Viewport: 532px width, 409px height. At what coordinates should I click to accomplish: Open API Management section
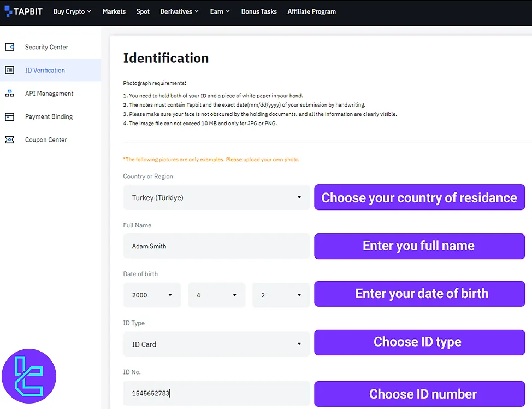[49, 94]
